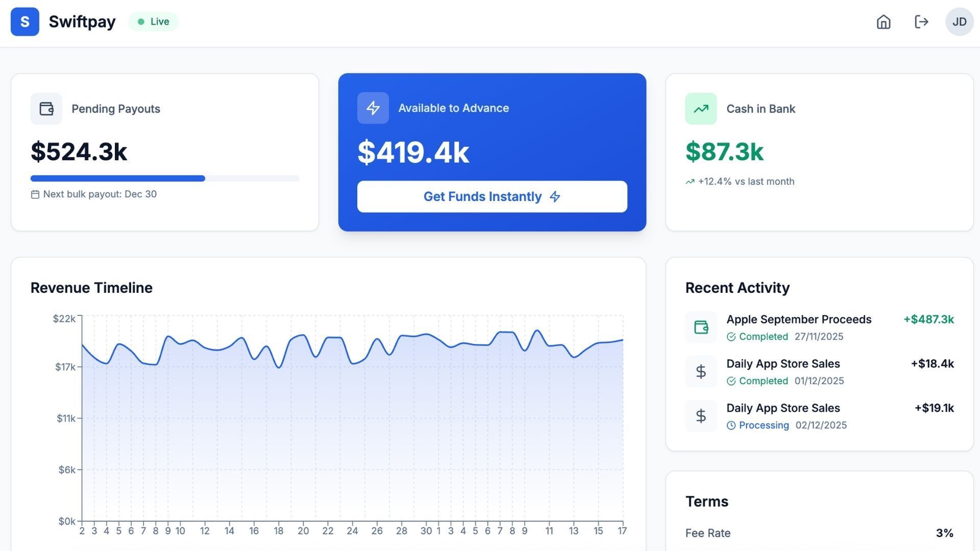The width and height of the screenshot is (980, 551).
Task: Click the home icon in header
Action: click(884, 22)
